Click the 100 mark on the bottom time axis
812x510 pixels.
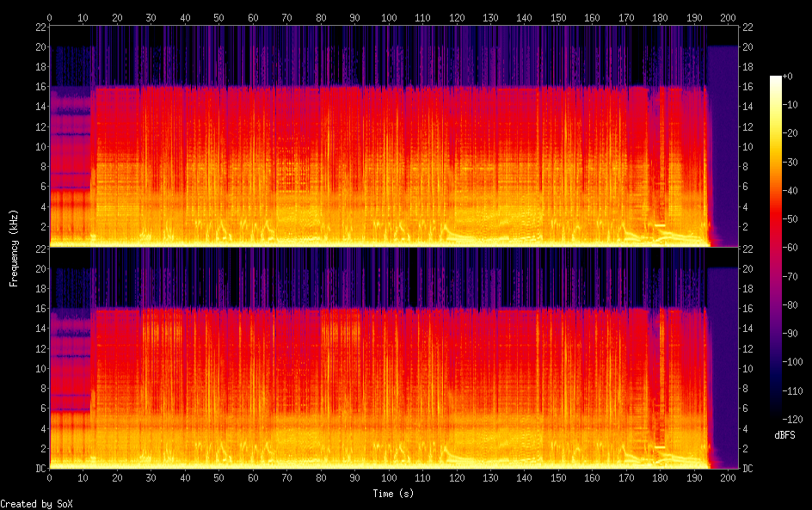point(388,478)
